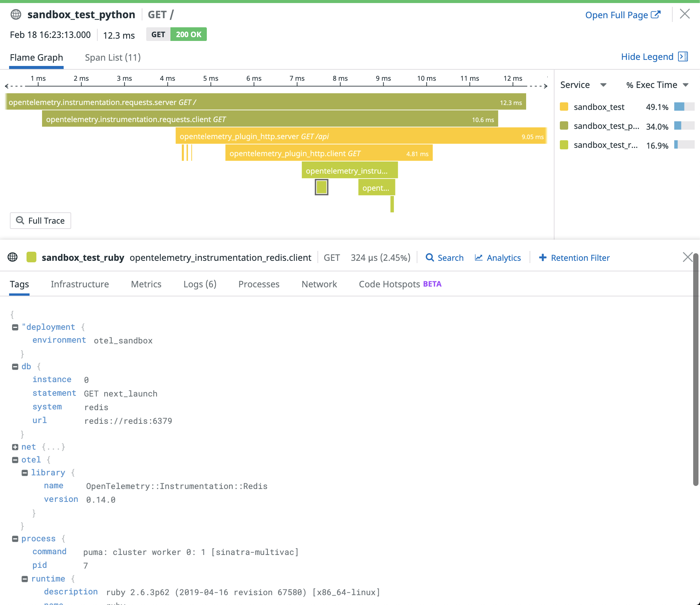The width and height of the screenshot is (700, 605).
Task: Click the magnifier icon in Full Trace button
Action: 20,220
